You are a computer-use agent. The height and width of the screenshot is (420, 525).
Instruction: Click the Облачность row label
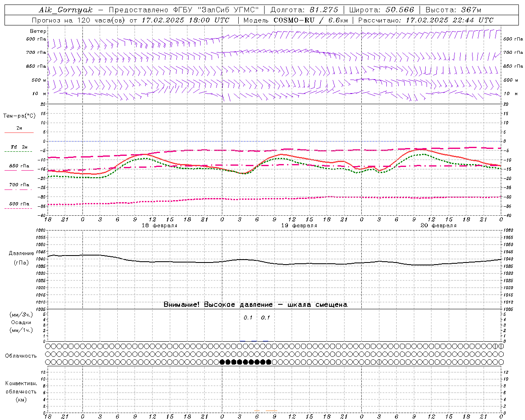[21, 356]
